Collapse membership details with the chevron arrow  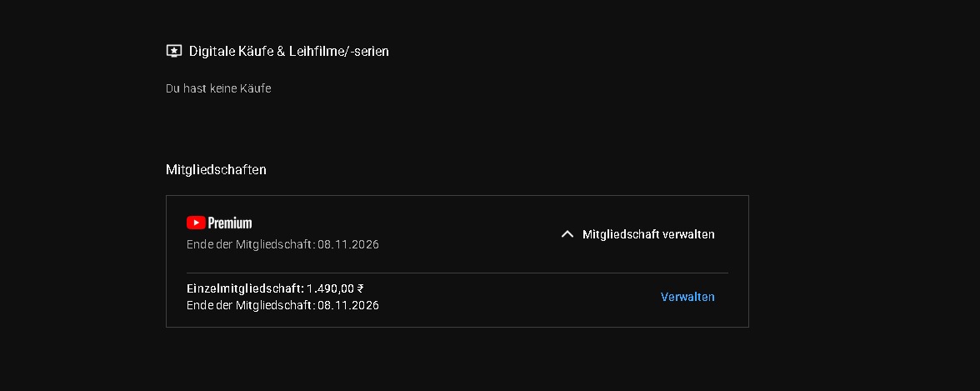[x=567, y=234]
